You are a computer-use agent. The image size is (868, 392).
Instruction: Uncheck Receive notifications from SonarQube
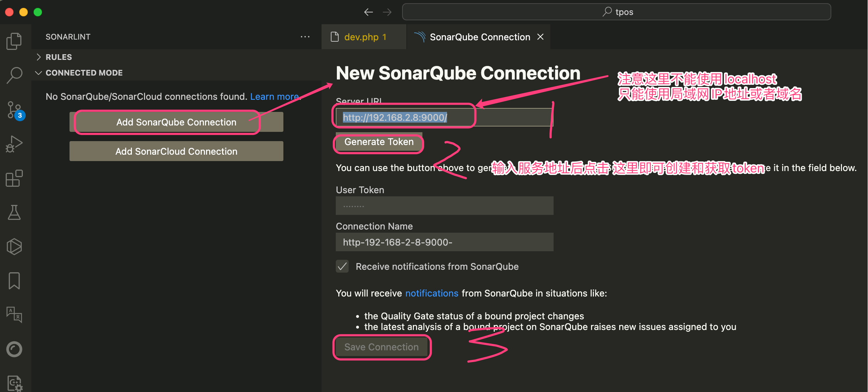point(342,266)
